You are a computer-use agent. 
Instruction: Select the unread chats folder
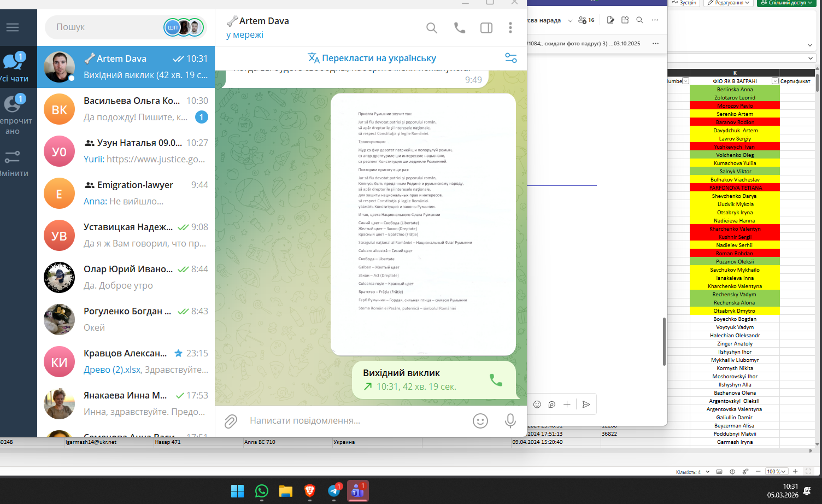tap(13, 114)
